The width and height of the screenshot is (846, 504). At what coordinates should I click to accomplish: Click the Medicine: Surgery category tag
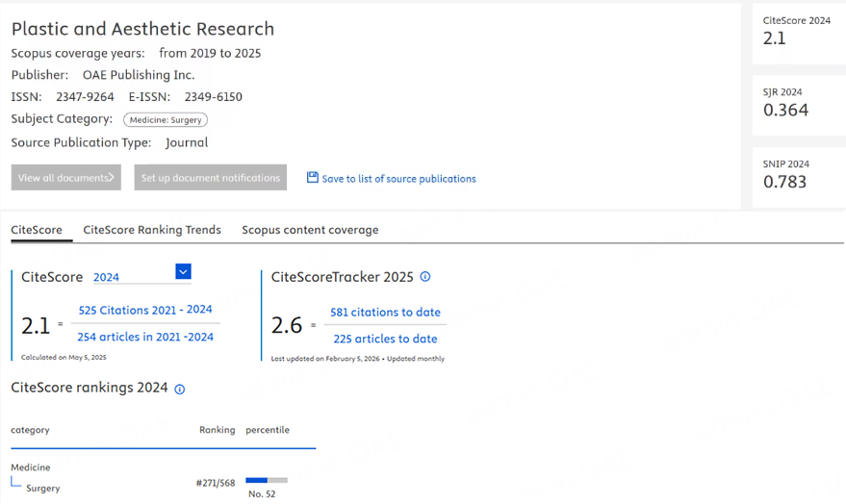[166, 119]
